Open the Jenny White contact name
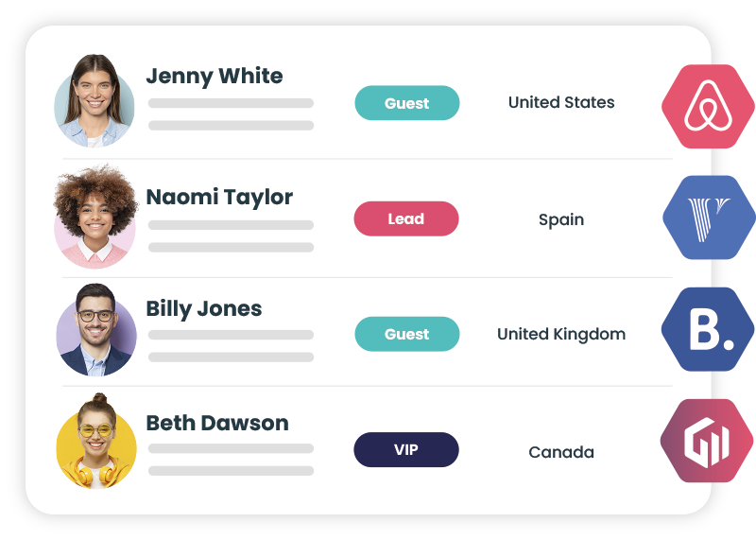 [215, 77]
